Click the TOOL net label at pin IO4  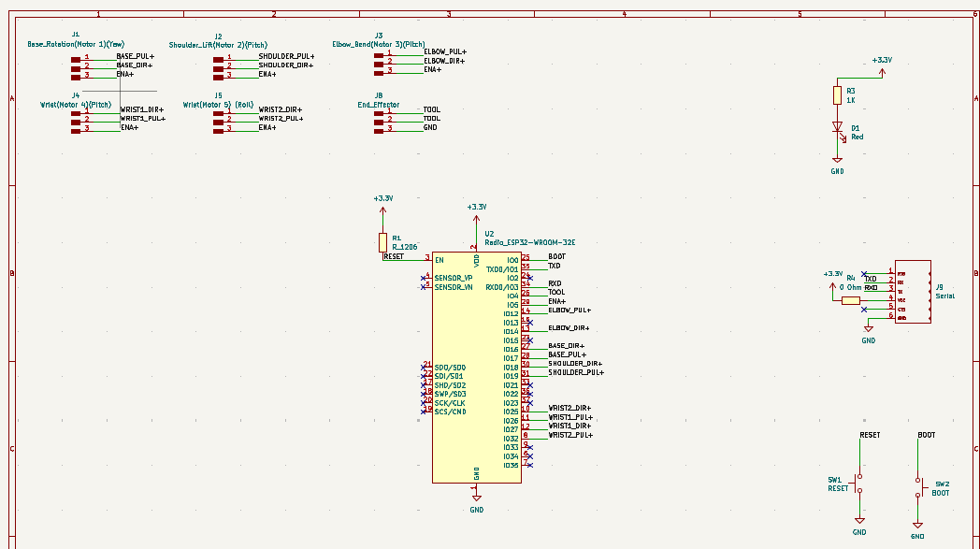[557, 292]
